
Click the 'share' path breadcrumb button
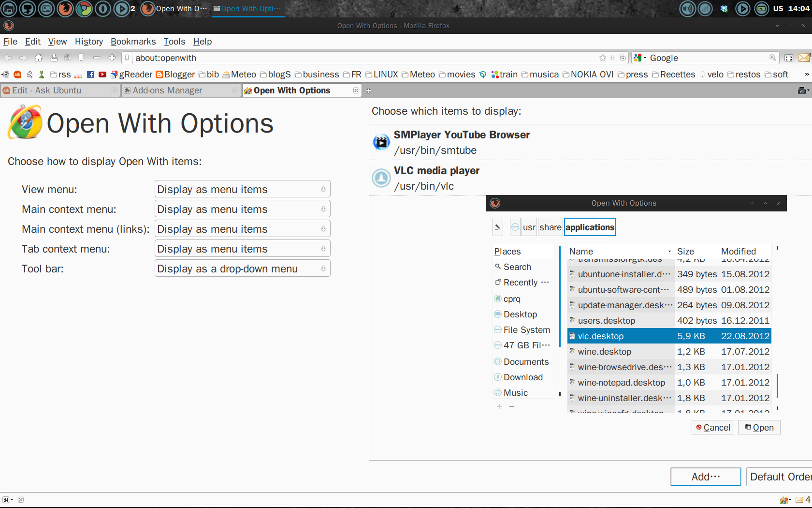(551, 227)
